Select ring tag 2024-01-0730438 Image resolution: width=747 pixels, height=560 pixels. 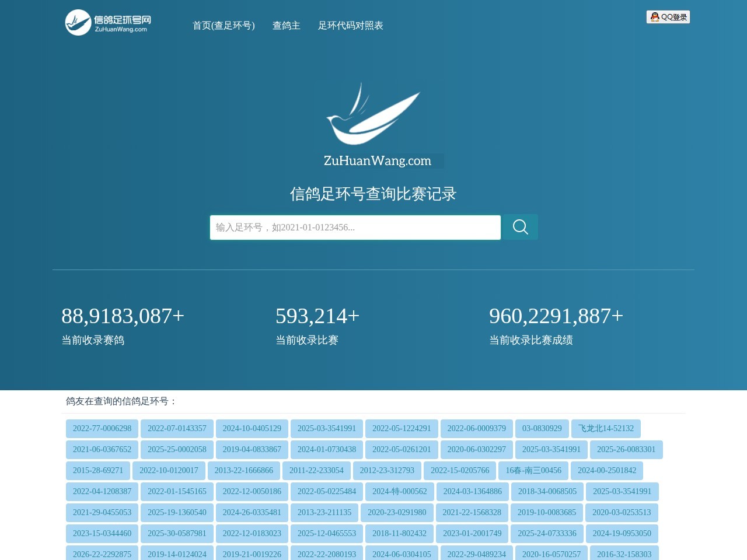327,450
